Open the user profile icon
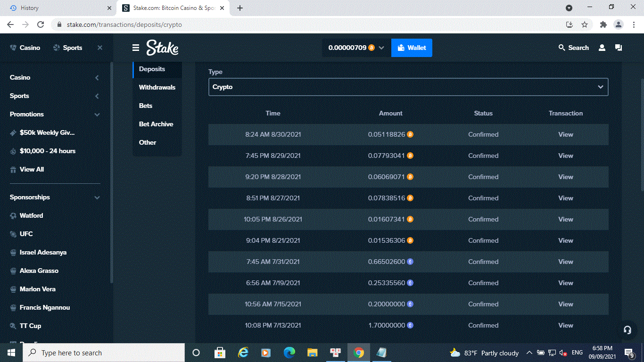Screen dimensions: 644x362 [x=602, y=48]
